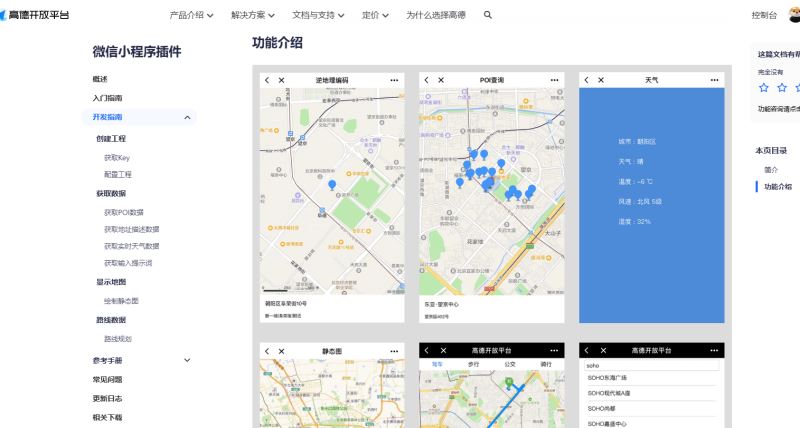Viewport: 800px width, 428px height.
Task: Open 路线规划 in the sidebar
Action: pyautogui.click(x=118, y=339)
